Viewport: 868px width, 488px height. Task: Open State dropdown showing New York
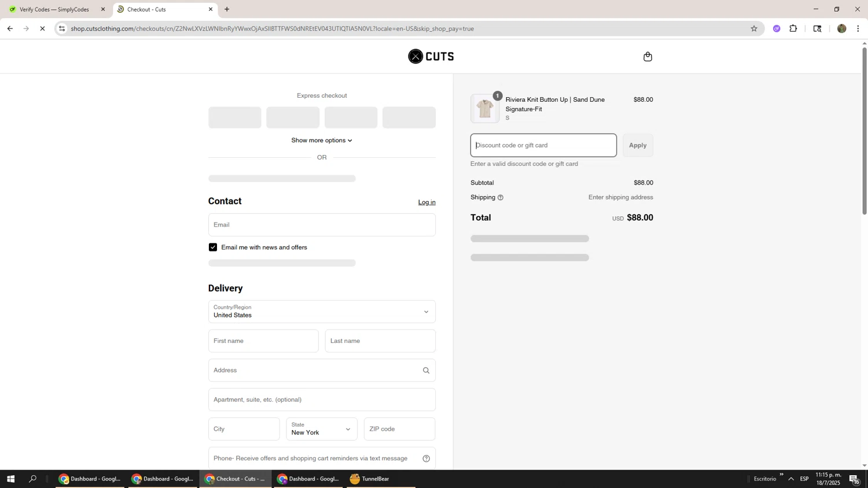click(x=322, y=429)
